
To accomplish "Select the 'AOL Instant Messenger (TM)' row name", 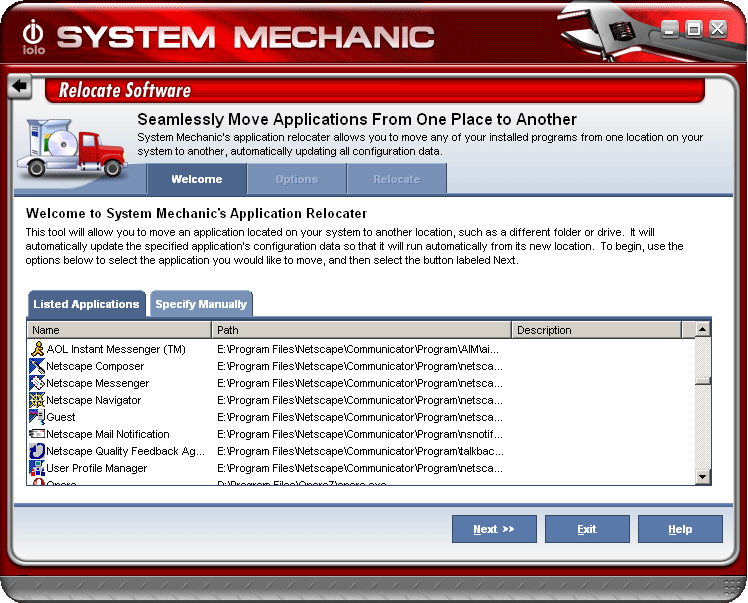I will tap(116, 349).
